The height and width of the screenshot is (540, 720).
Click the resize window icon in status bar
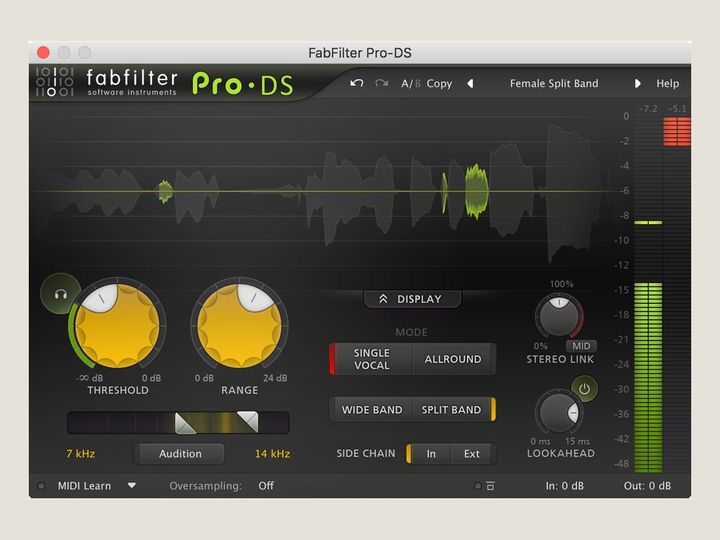pos(490,486)
